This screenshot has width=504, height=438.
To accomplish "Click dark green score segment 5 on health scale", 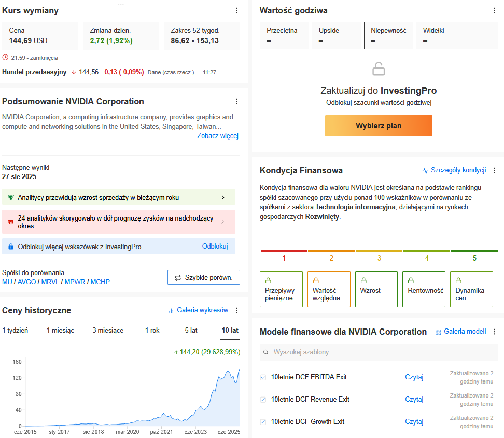I will tap(474, 251).
